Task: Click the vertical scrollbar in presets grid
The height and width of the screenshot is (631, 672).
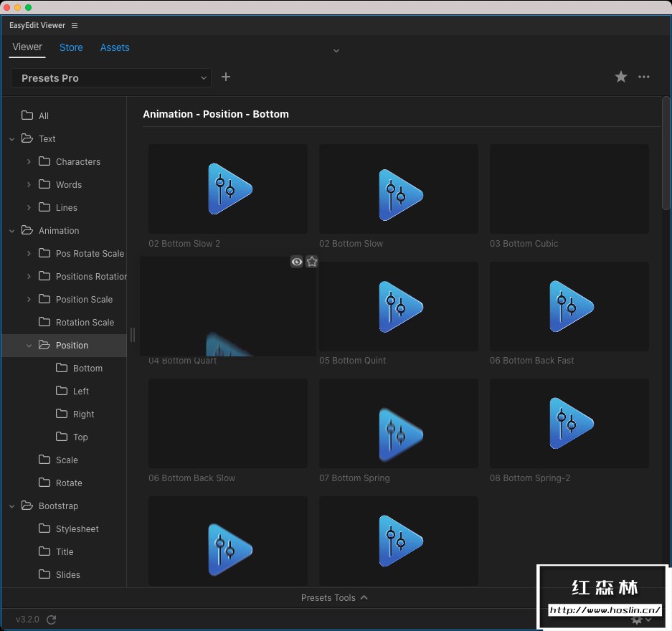Action: [666, 154]
